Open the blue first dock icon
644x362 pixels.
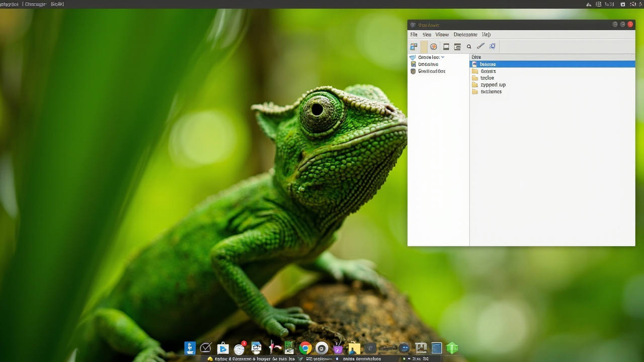pyautogui.click(x=190, y=348)
